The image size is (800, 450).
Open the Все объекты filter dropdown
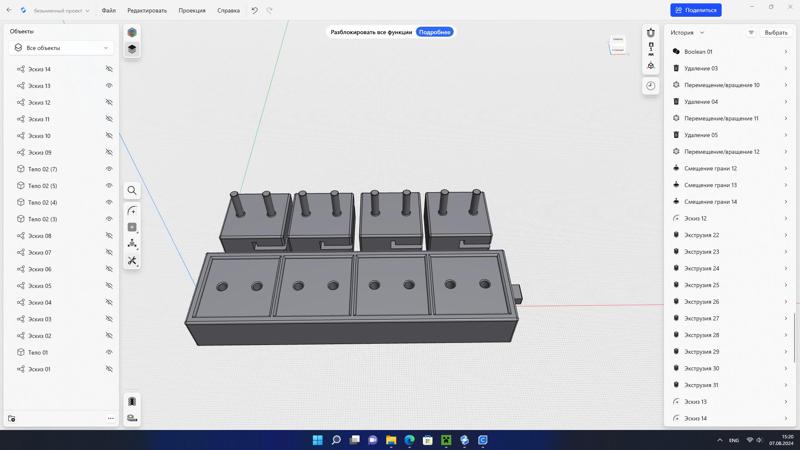61,48
